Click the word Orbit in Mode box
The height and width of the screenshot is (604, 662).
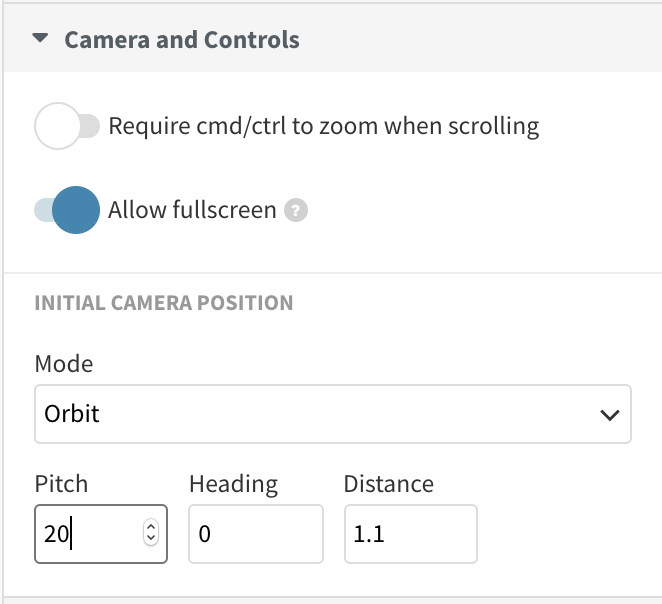(x=72, y=413)
